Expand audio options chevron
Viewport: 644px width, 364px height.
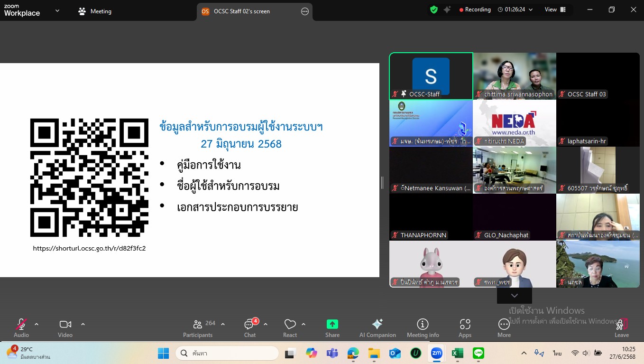click(x=37, y=325)
